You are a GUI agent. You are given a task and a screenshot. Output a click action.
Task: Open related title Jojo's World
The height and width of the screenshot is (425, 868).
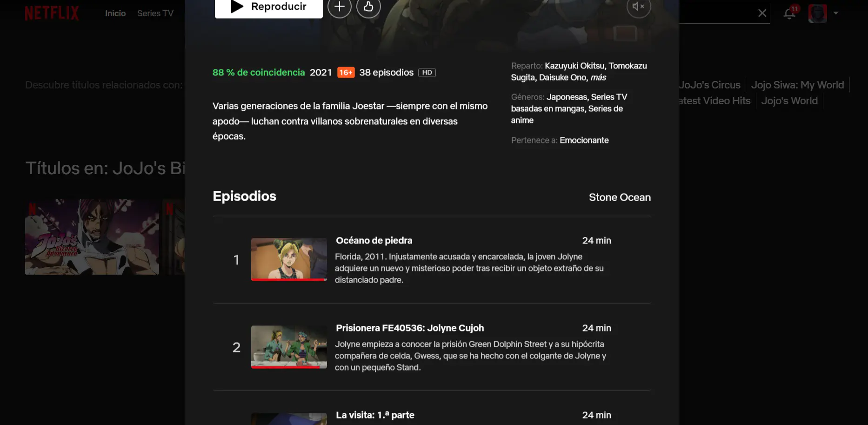789,101
